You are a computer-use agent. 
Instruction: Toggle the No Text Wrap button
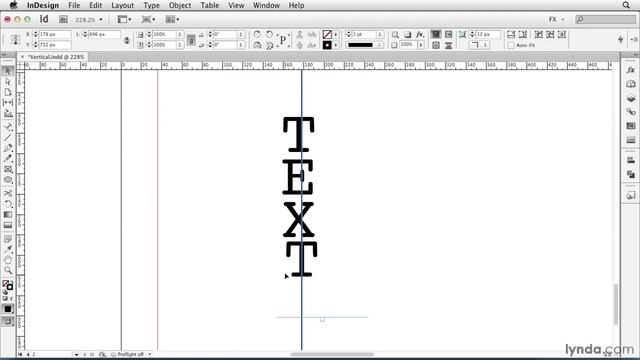click(x=436, y=34)
